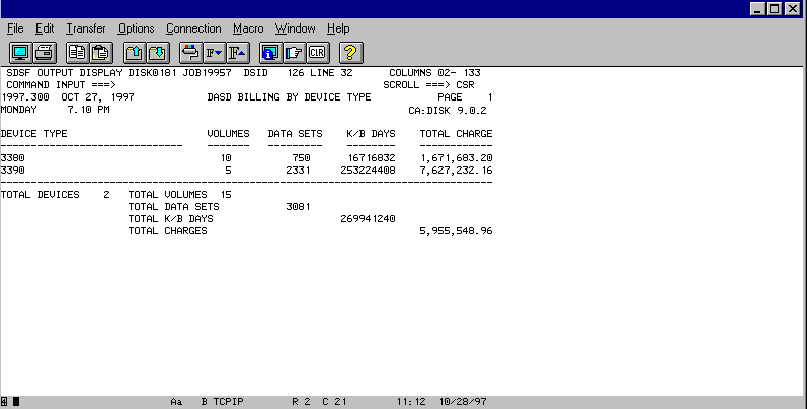Viewport: 807px width, 409px height.
Task: Click the 'Aa' indicator in status bar
Action: pyautogui.click(x=176, y=402)
